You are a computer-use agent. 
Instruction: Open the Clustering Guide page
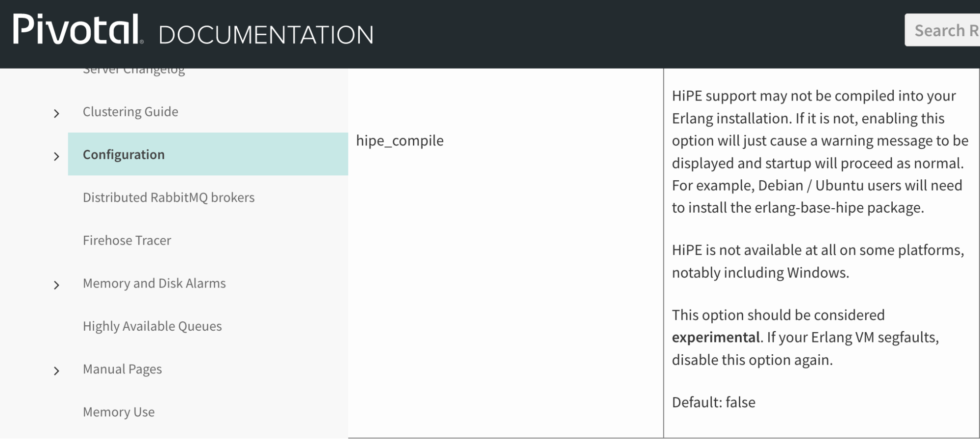[130, 112]
